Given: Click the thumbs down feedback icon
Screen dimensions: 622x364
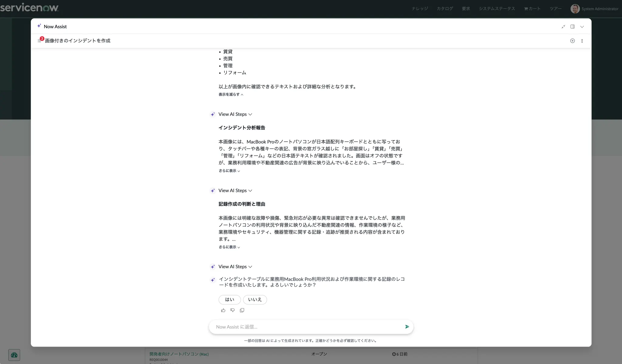Looking at the screenshot, I should tap(233, 310).
